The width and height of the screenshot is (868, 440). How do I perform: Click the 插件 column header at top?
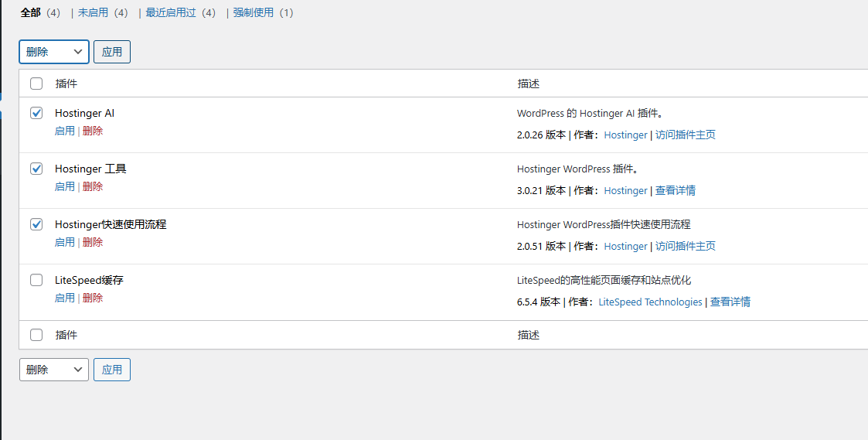click(66, 84)
